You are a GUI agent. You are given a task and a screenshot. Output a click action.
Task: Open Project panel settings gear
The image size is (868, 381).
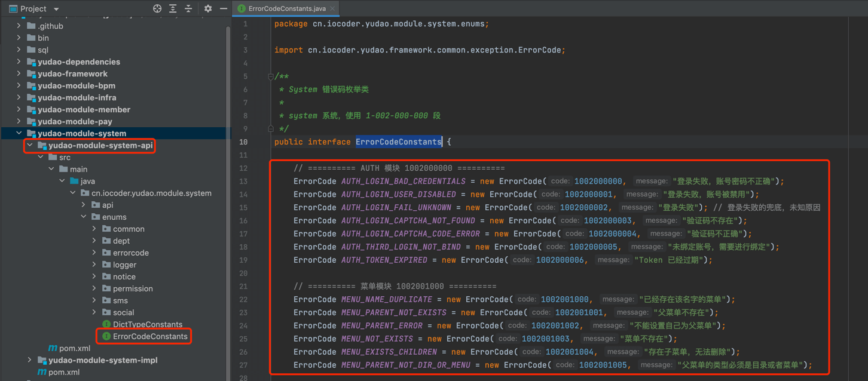pos(208,9)
